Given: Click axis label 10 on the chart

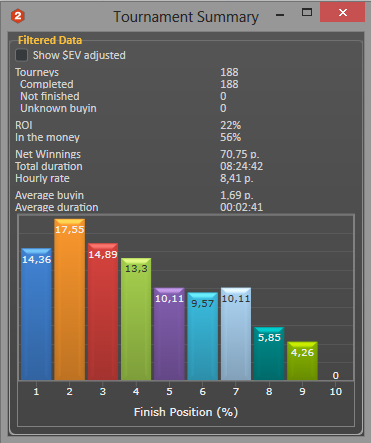Looking at the screenshot, I should (336, 391).
